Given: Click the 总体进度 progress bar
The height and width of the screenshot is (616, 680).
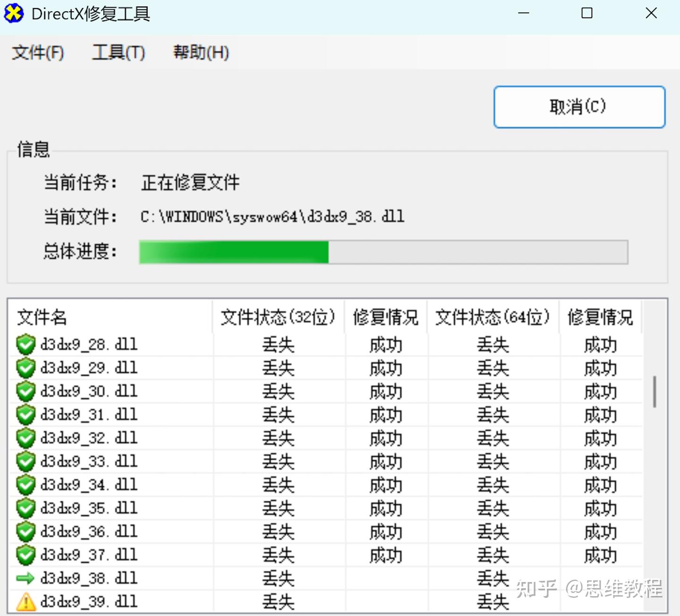Looking at the screenshot, I should click(x=383, y=252).
